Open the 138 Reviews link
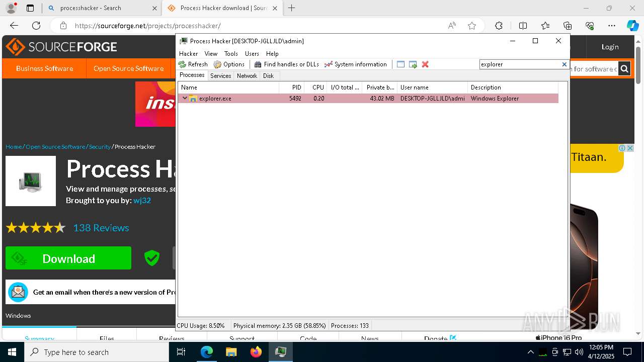 tap(101, 228)
